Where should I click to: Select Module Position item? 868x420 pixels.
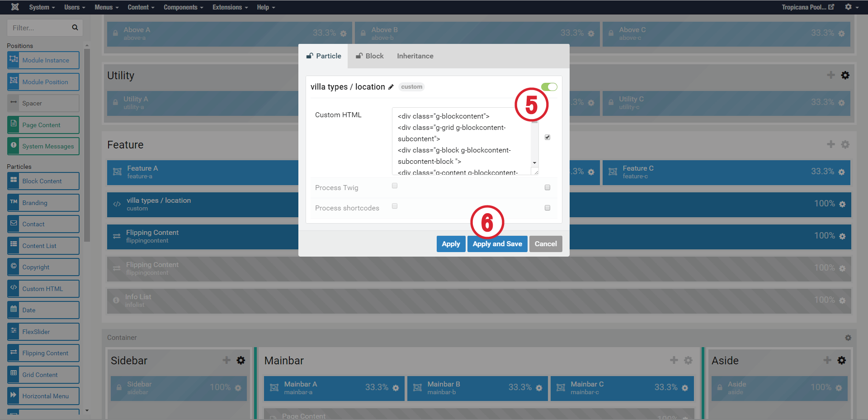(43, 82)
